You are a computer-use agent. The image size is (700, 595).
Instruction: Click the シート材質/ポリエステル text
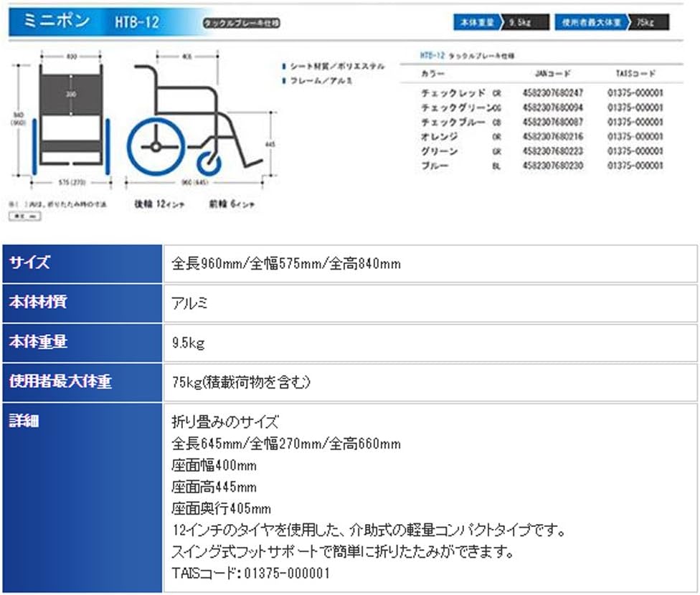pos(337,67)
